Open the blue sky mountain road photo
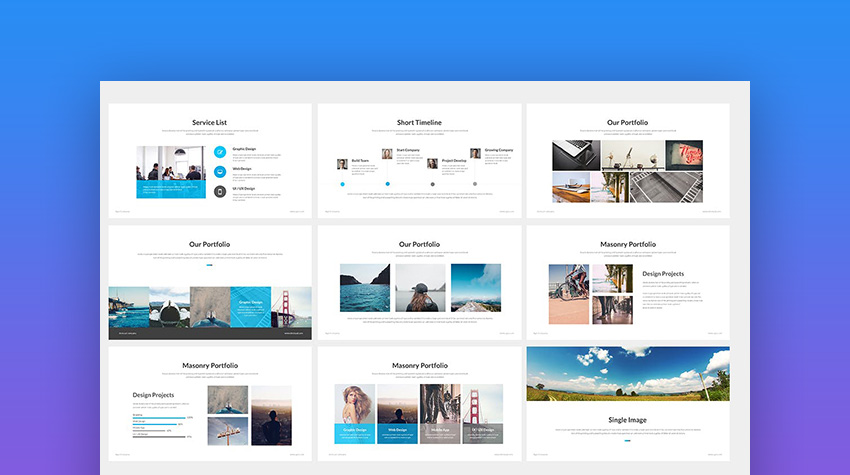Viewport: 850px width, 475px height. [476, 288]
